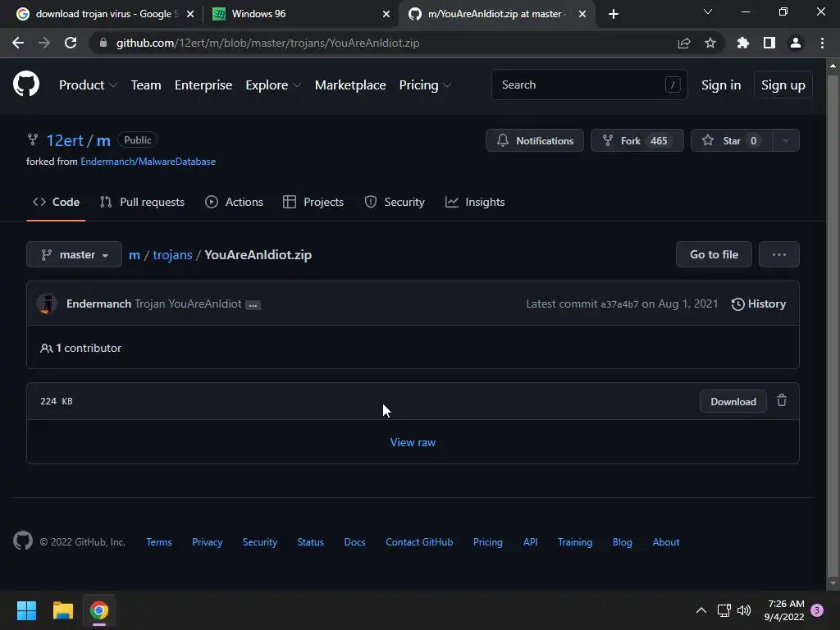Open the notification badge showing 3
840x630 pixels.
click(x=817, y=610)
